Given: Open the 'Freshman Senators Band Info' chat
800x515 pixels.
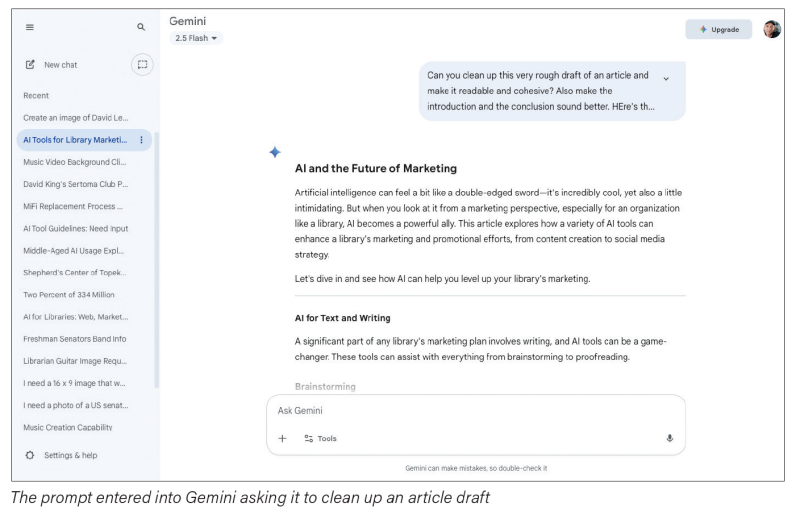Looking at the screenshot, I should coord(74,339).
